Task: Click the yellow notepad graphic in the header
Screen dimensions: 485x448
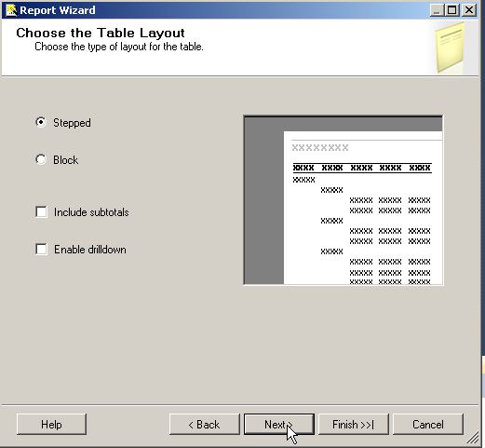Action: pos(450,48)
